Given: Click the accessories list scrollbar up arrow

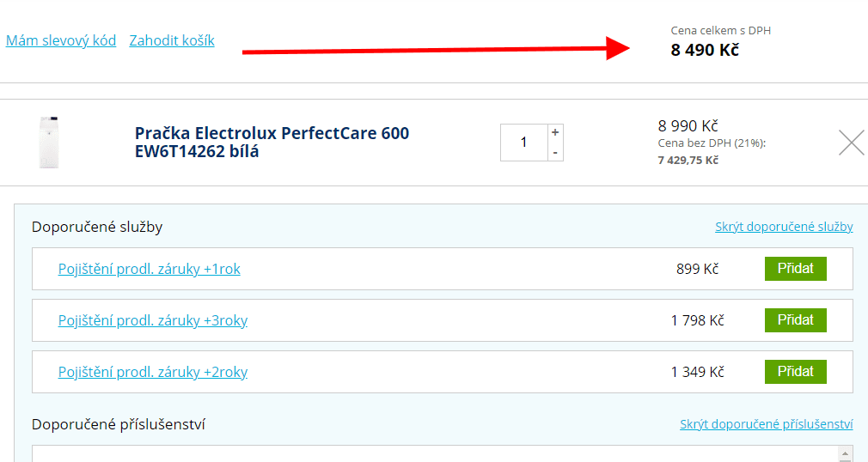Looking at the screenshot, I should pyautogui.click(x=845, y=453).
